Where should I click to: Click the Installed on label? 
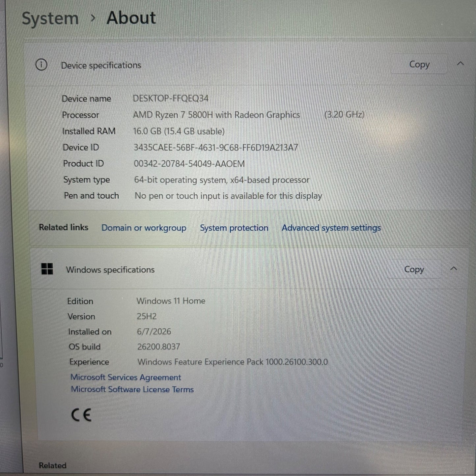point(90,332)
